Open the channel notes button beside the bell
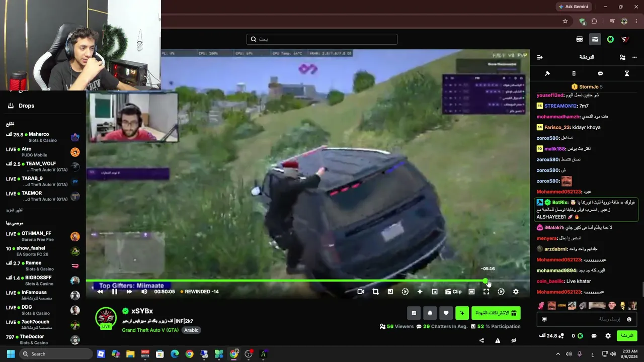The width and height of the screenshot is (644, 362). coord(414,313)
